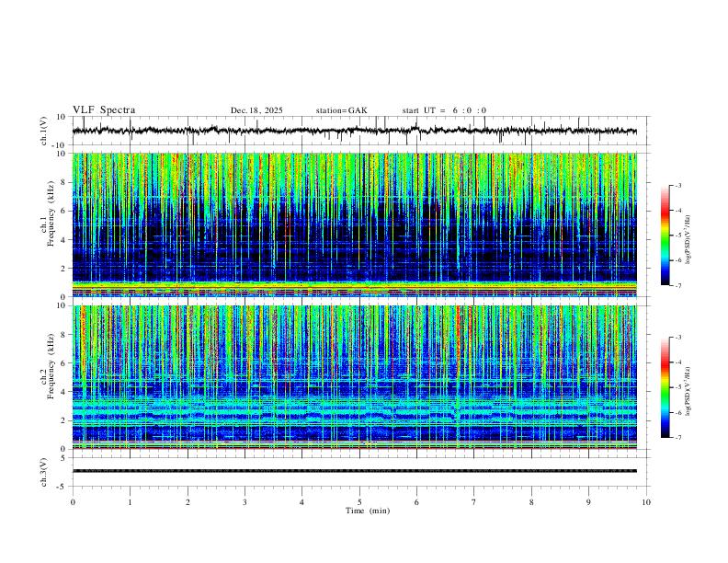Click time axis tick label '3'
Screen dimensions: 728x563
click(245, 502)
